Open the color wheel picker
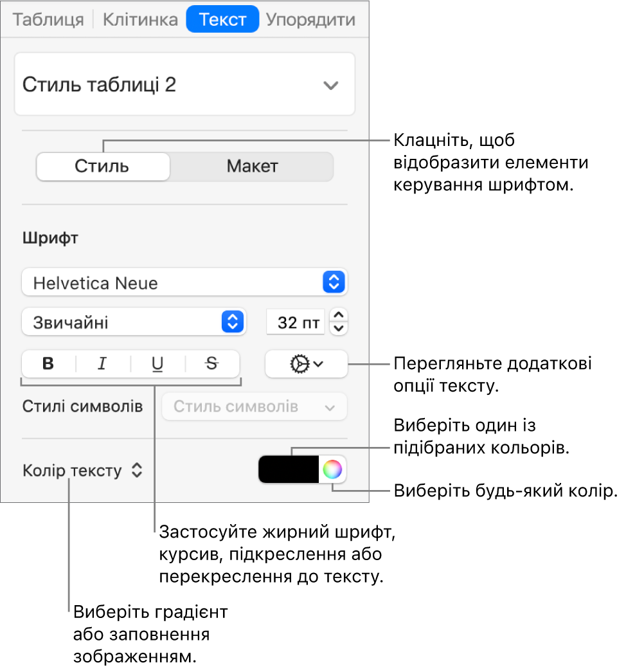The width and height of the screenshot is (626, 672). 332,469
